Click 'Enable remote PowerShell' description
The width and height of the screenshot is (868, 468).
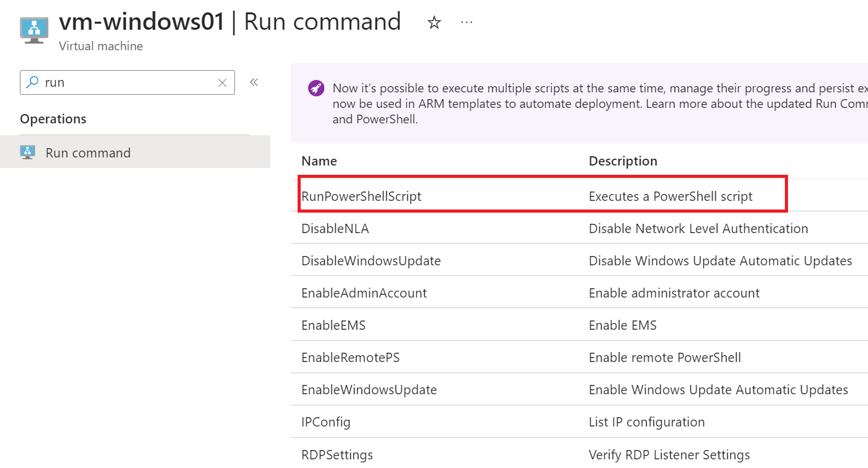(665, 358)
